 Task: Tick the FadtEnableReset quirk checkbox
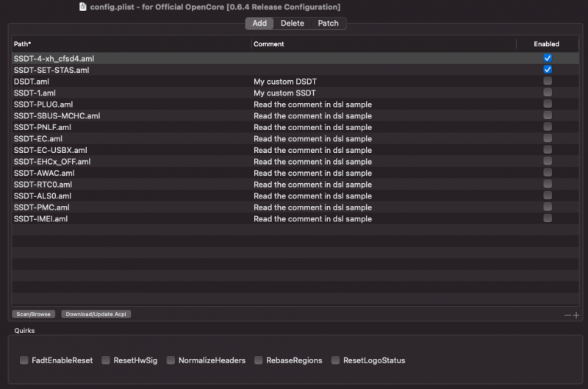click(24, 360)
